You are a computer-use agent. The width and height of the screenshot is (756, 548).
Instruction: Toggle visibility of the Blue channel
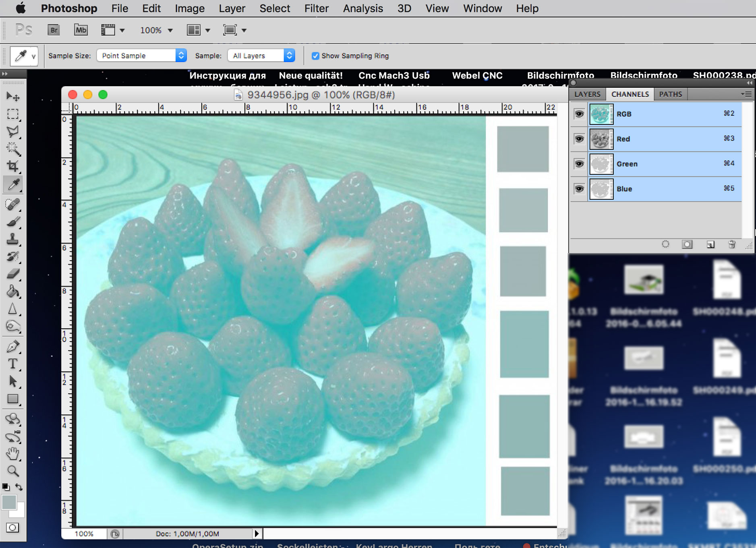[x=579, y=189]
